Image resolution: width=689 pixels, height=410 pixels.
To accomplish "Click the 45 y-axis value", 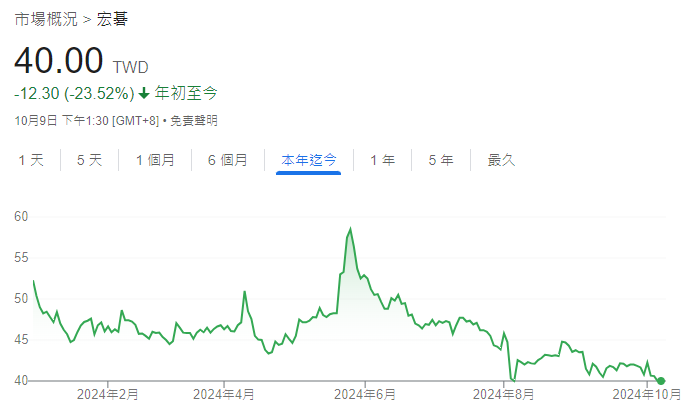I will coord(21,340).
